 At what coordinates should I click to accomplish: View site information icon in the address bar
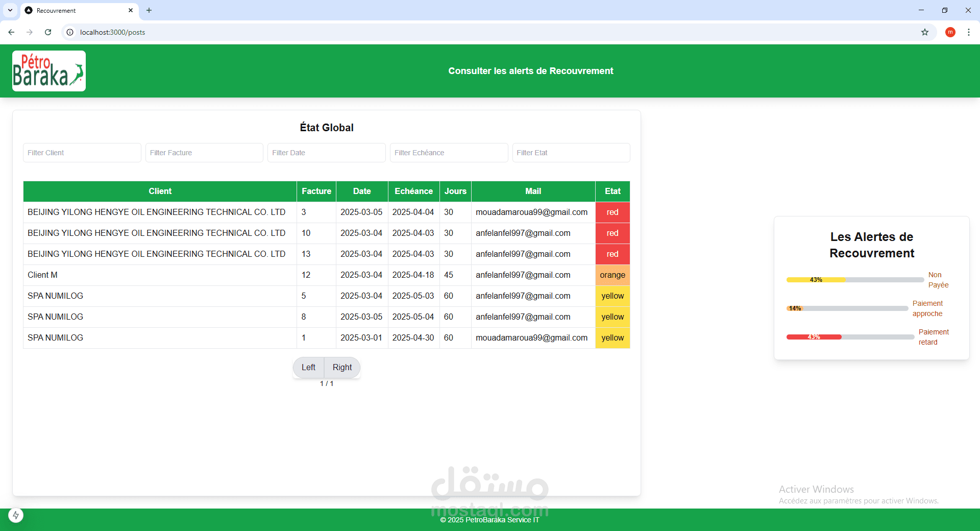point(70,32)
